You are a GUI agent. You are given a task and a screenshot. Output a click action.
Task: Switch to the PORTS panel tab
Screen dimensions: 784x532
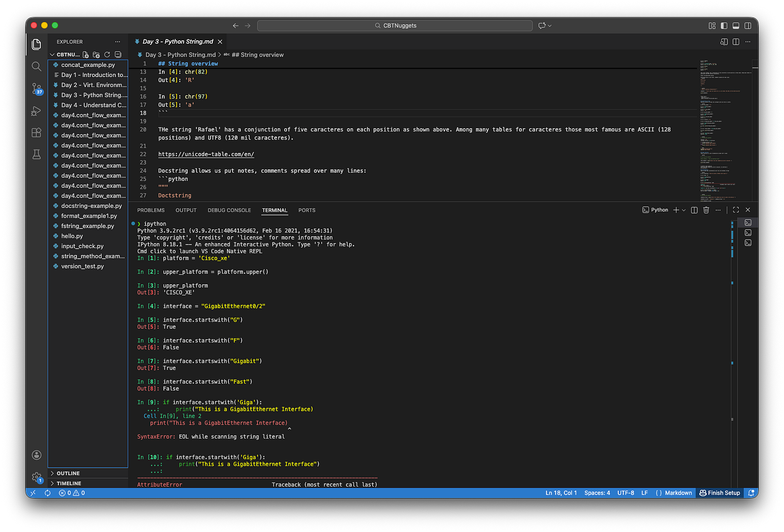click(307, 211)
